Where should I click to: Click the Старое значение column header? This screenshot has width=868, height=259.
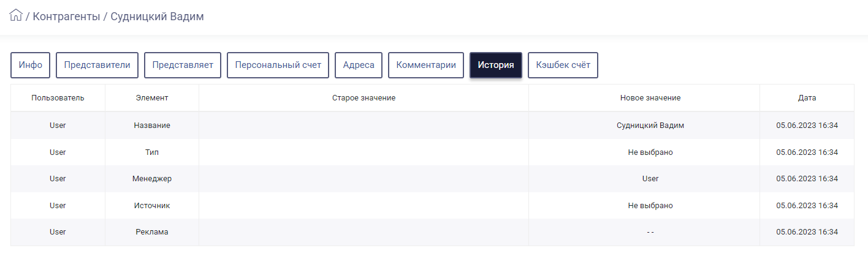[364, 98]
